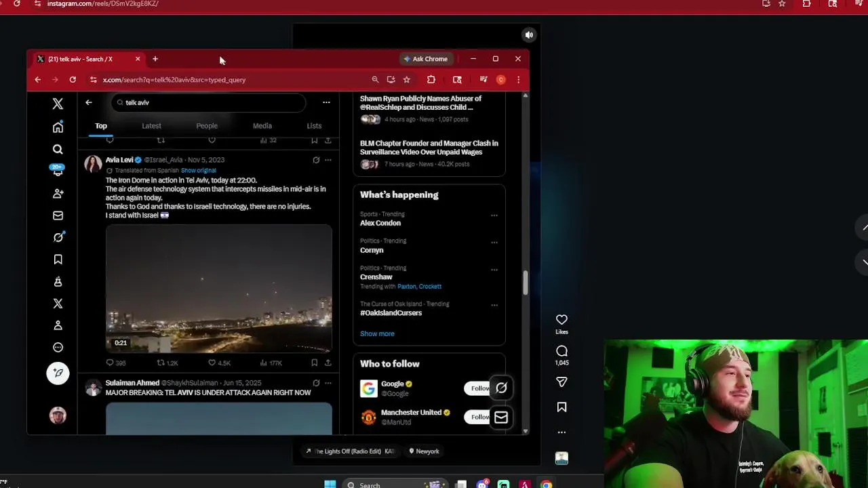
Task: Open Sulaiman Ahmed's profile name
Action: click(132, 383)
